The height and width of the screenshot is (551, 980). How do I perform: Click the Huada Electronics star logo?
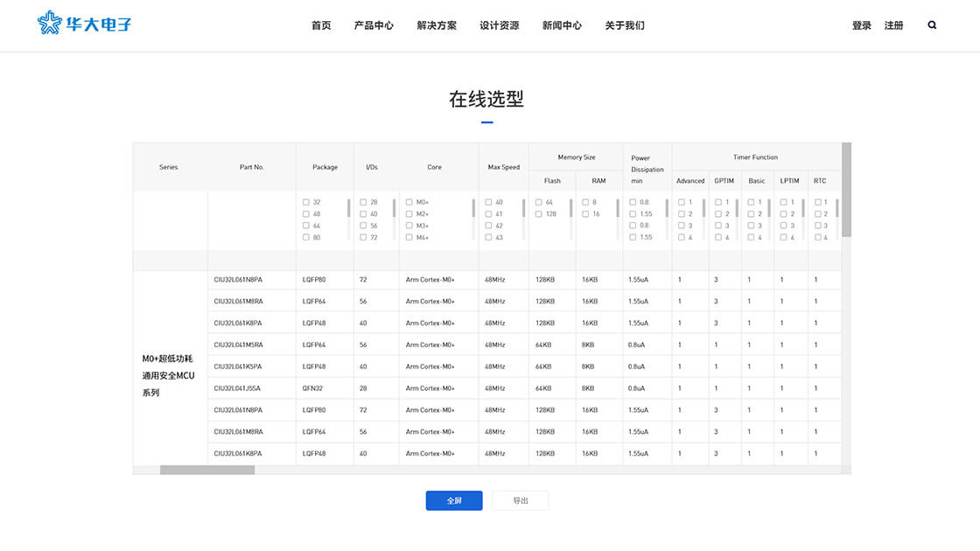50,23
